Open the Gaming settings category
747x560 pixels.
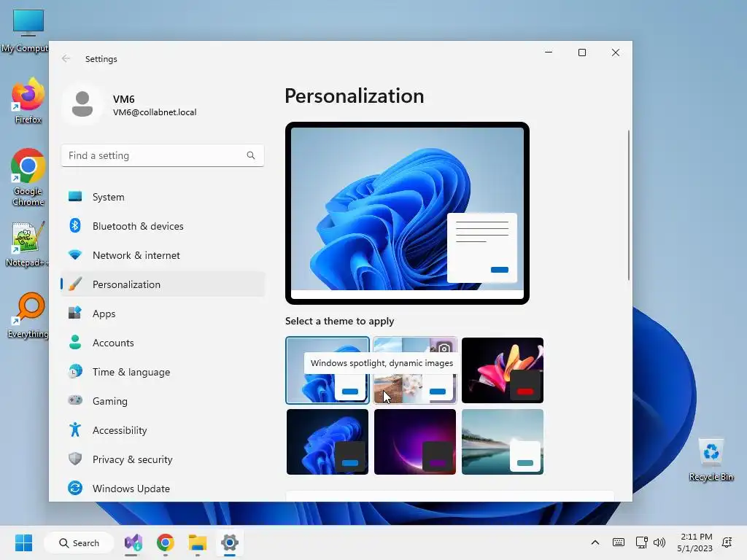pyautogui.click(x=163, y=401)
